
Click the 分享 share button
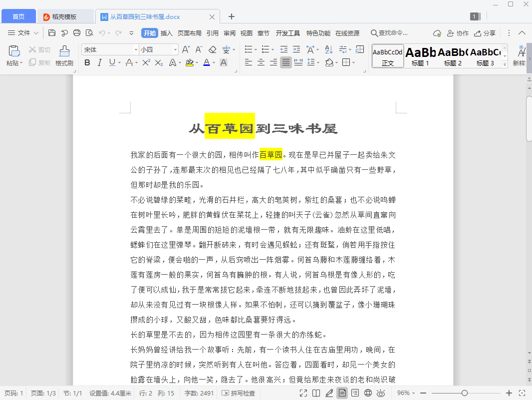pyautogui.click(x=485, y=33)
